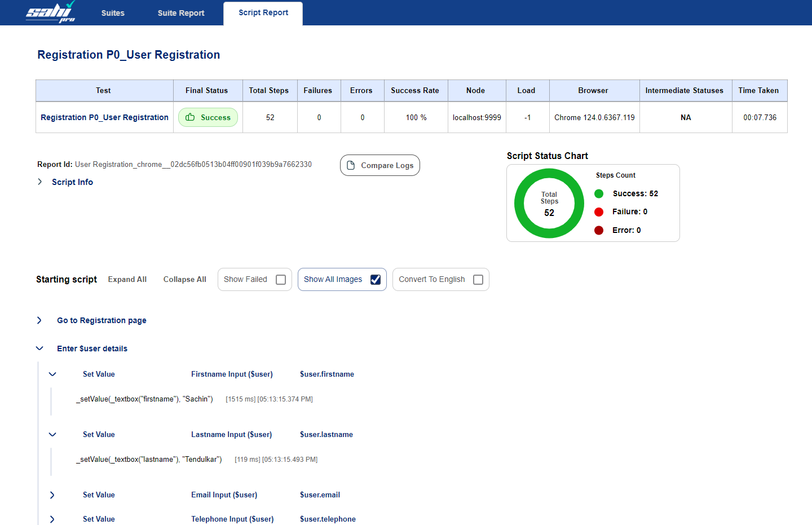This screenshot has height=525, width=812.
Task: Click the Compare Logs document icon
Action: click(x=351, y=165)
